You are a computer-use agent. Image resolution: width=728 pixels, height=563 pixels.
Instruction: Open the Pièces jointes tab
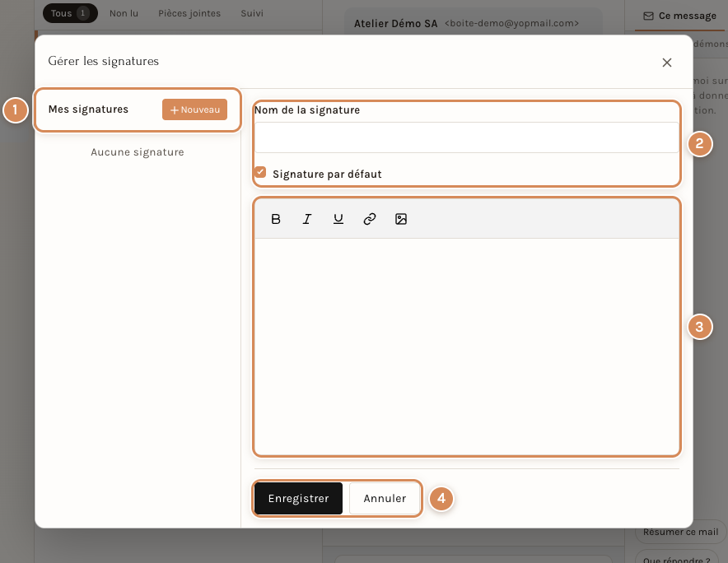189,13
